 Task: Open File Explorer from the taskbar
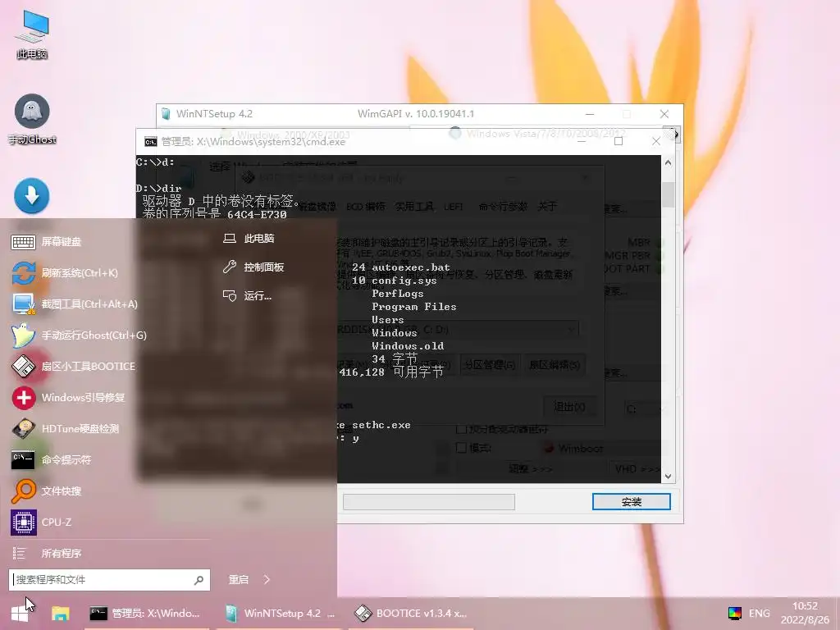pos(60,614)
